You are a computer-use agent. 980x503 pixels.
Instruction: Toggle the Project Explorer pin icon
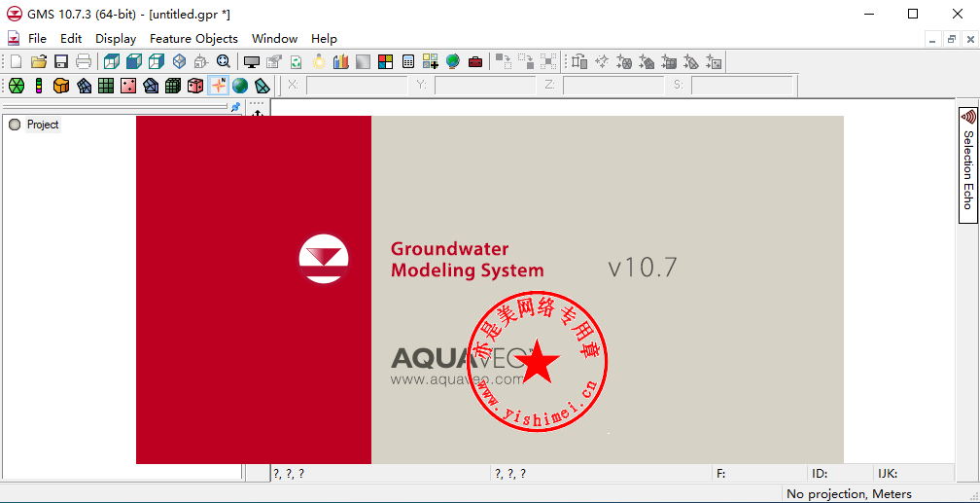pos(235,107)
